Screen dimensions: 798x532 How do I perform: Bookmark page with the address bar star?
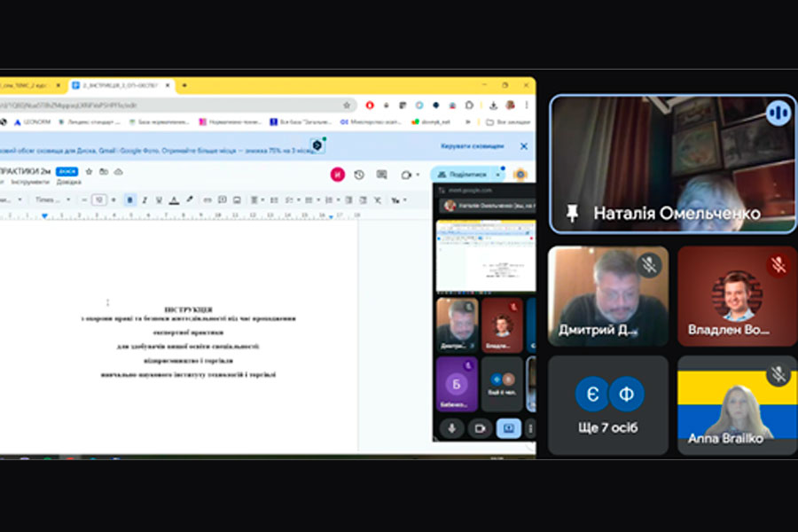[347, 106]
